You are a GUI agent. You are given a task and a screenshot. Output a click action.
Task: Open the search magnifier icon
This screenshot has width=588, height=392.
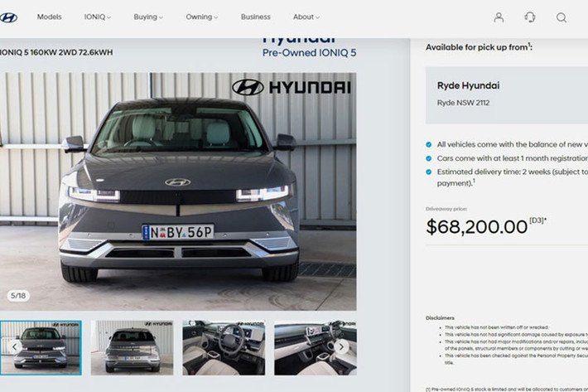pos(561,17)
